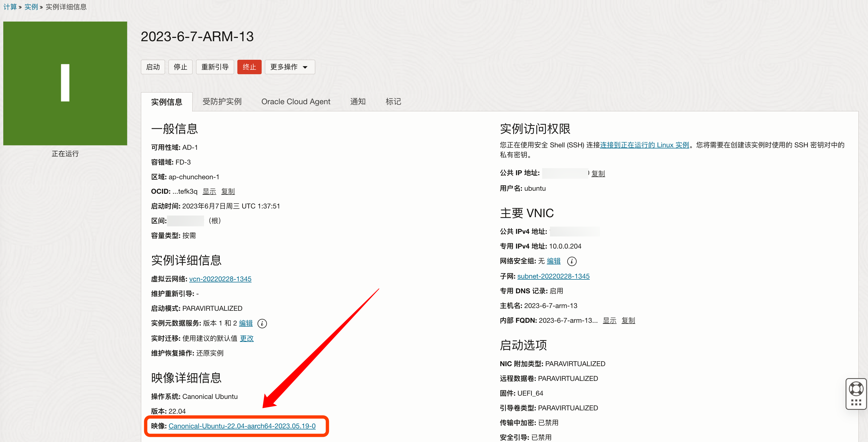This screenshot has width=868, height=442.
Task: Click the 引导卷类型 PARAVIRTUALIZED value
Action: click(568, 408)
